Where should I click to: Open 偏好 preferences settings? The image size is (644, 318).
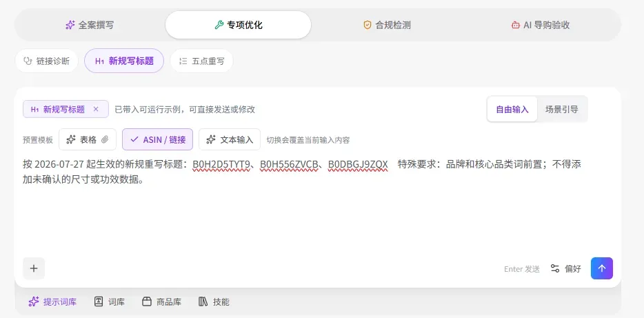[x=566, y=269]
